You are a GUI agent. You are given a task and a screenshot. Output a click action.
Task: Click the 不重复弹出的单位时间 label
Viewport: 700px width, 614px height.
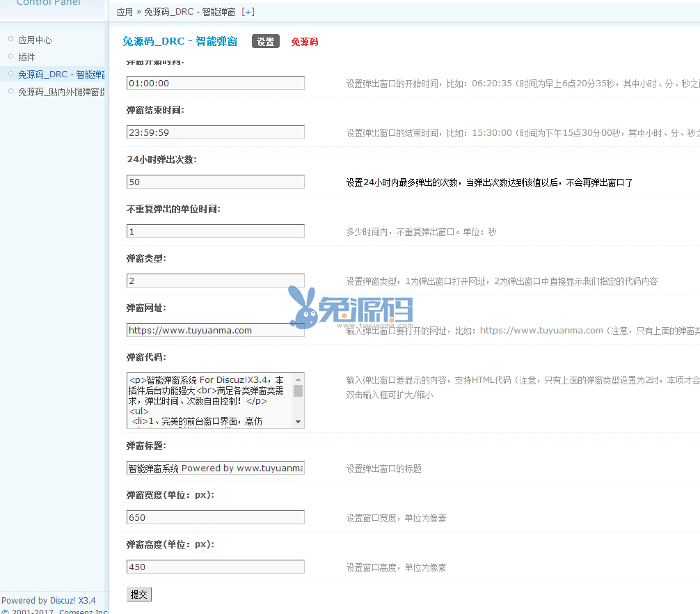coord(173,209)
